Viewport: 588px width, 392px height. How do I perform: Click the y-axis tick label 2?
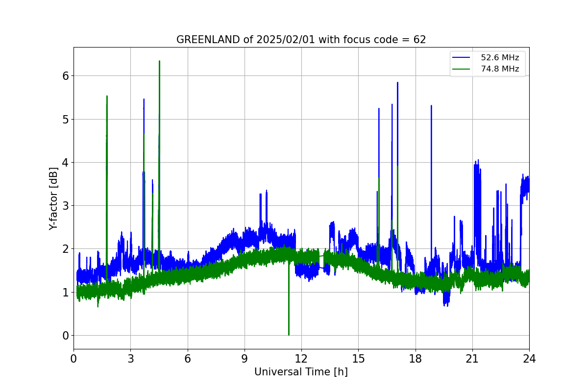(x=65, y=249)
